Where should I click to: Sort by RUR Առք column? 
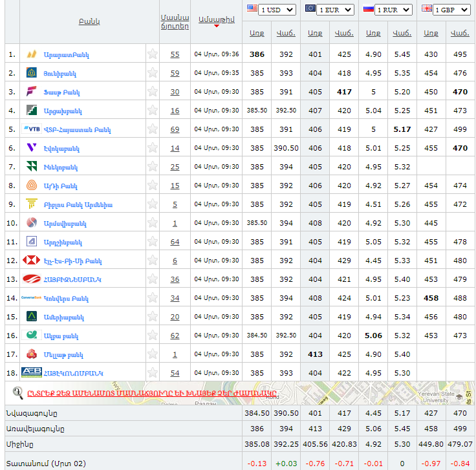[373, 33]
